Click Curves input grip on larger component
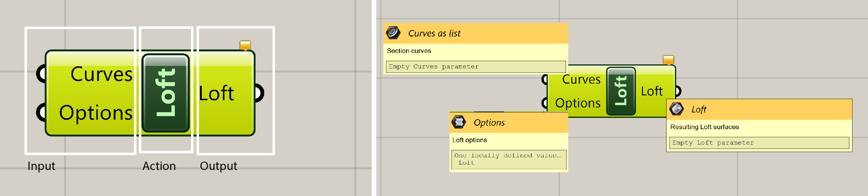The image size is (868, 196). pyautogui.click(x=41, y=73)
